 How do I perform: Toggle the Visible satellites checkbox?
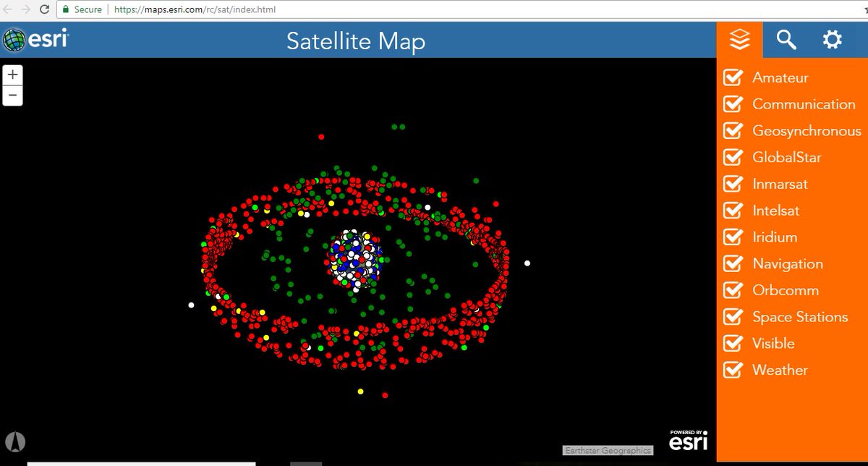(733, 343)
